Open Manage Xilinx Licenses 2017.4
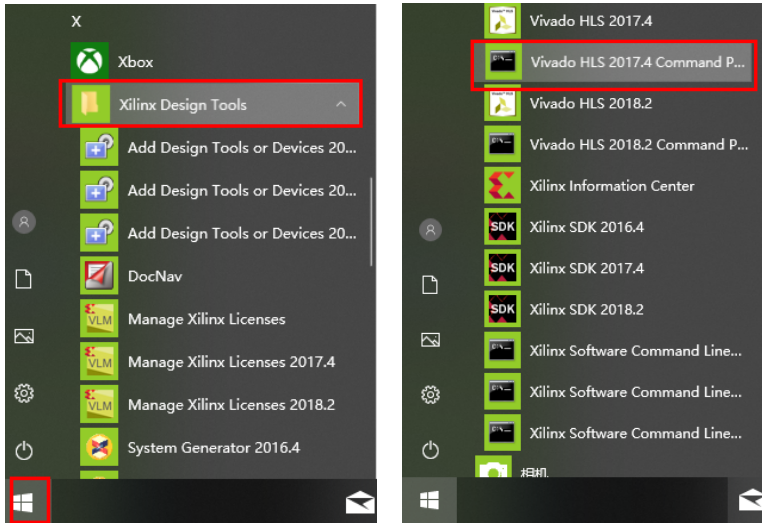This screenshot has width=767, height=528. 208,362
